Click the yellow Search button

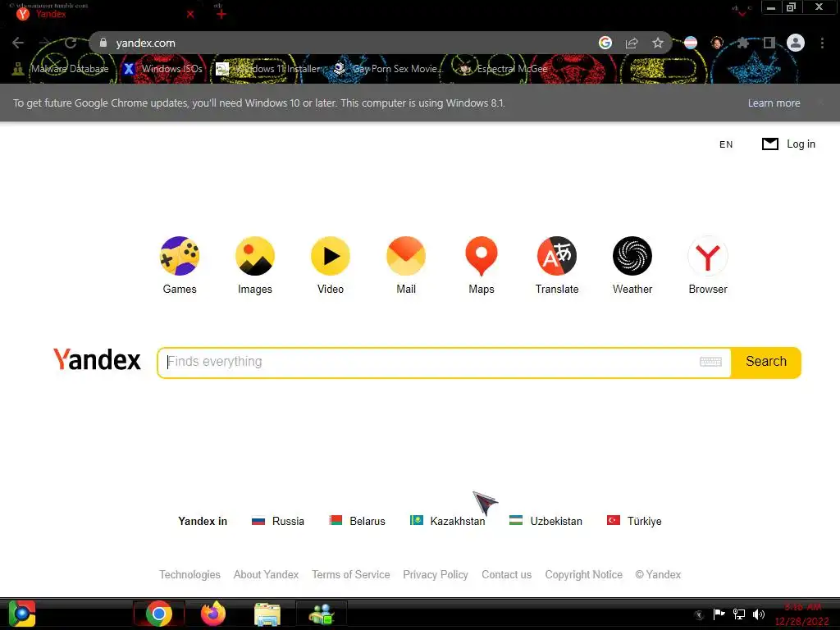tap(766, 362)
